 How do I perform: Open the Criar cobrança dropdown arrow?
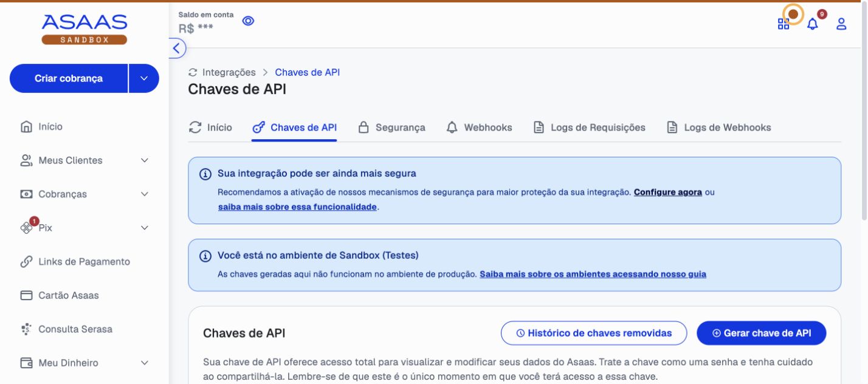tap(144, 78)
